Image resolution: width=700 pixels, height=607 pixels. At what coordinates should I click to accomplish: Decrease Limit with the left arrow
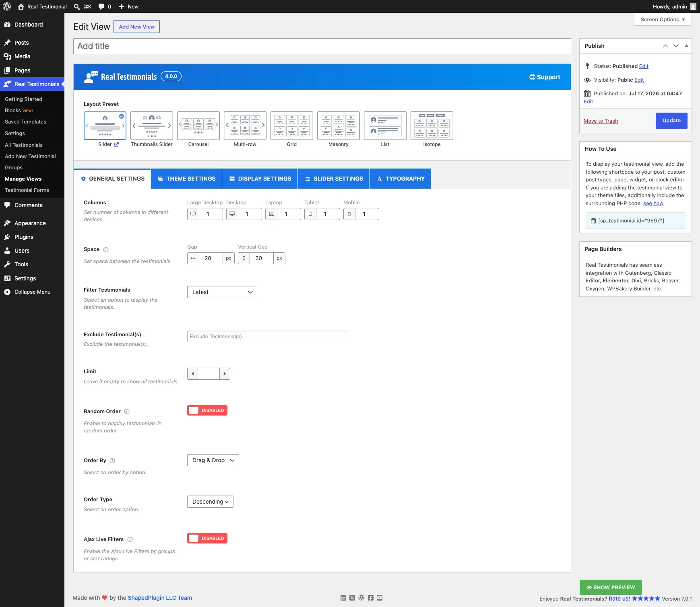tap(193, 374)
